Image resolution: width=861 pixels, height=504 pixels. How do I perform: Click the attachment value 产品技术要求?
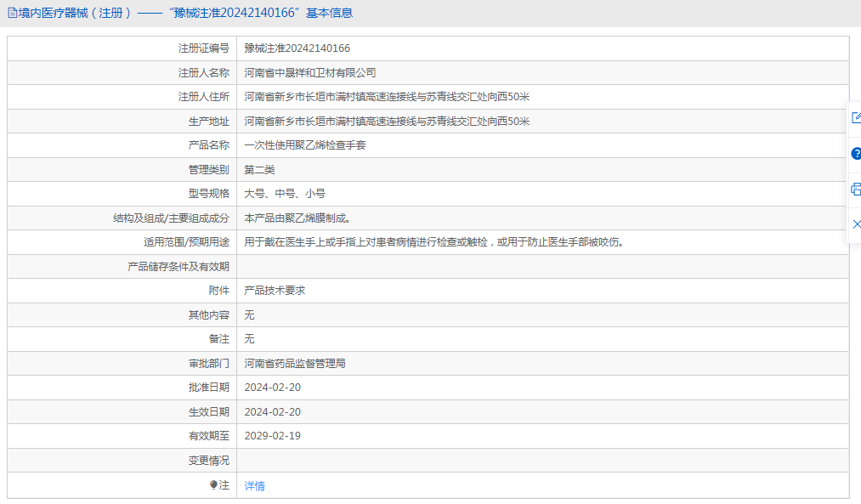point(275,291)
